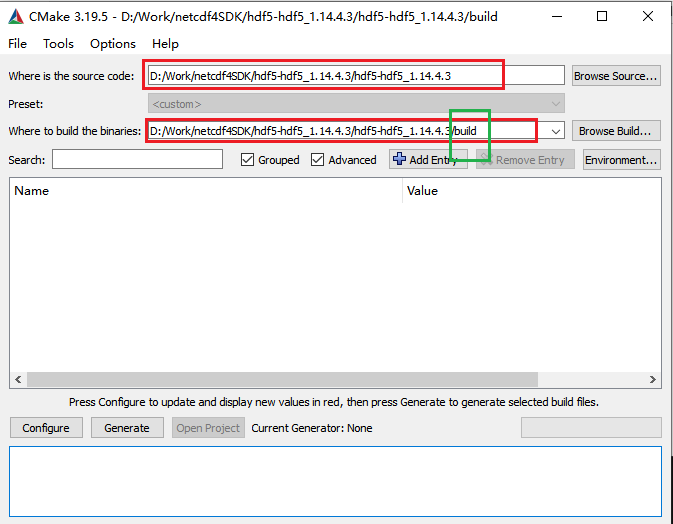
Task: Open the disabled Preset custom dropdown
Action: [356, 104]
